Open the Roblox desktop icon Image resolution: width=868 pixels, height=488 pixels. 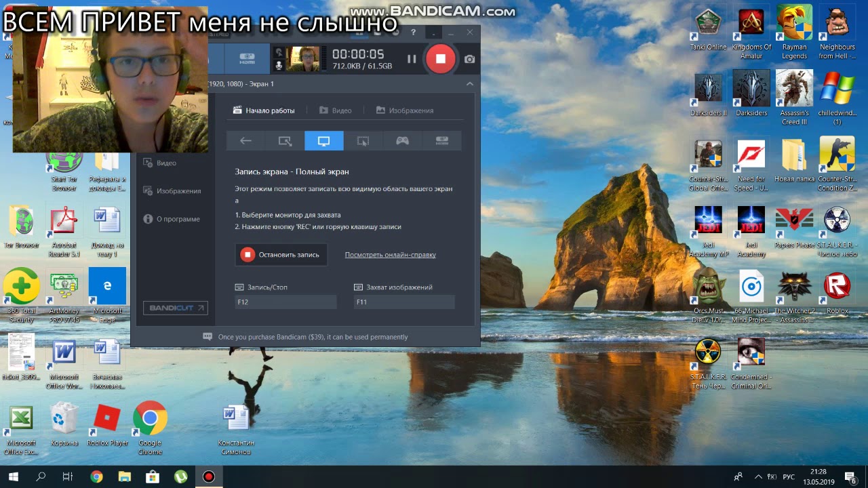point(837,292)
